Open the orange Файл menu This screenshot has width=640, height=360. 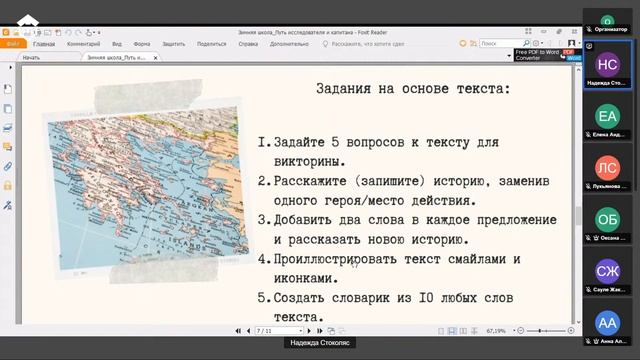tap(13, 44)
